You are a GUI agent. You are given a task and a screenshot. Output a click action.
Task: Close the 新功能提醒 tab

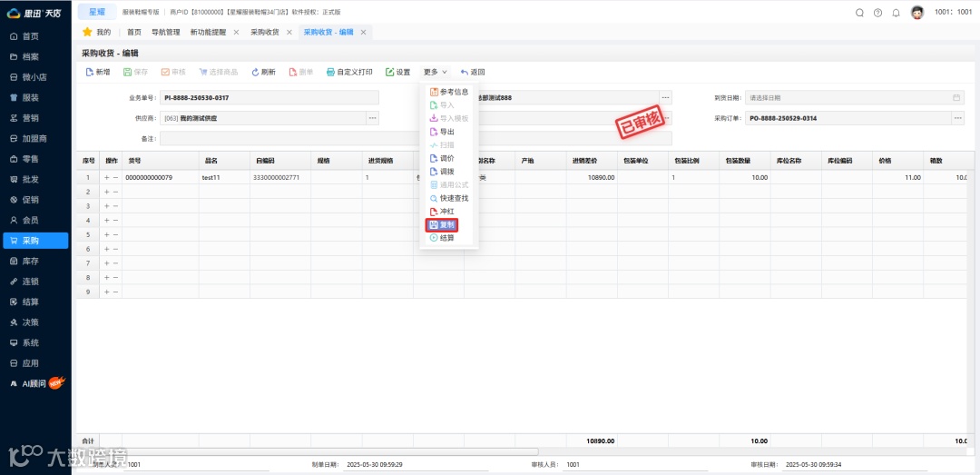[x=236, y=32]
